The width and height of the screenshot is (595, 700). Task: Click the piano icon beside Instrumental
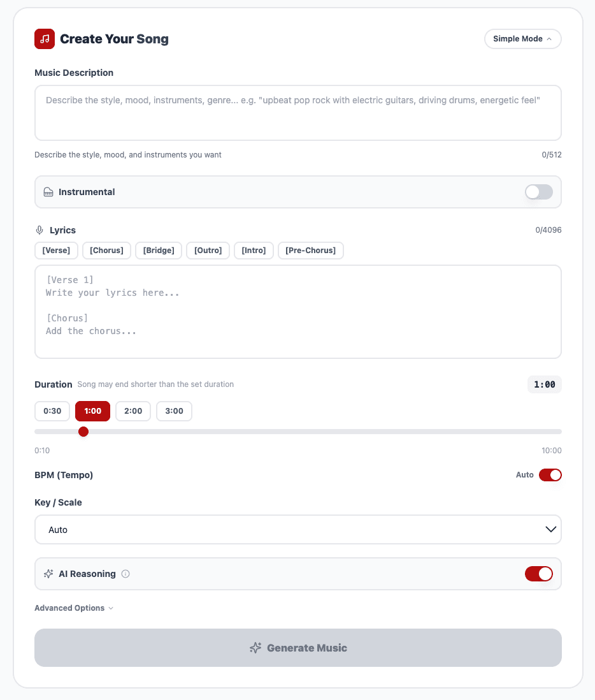click(x=48, y=192)
